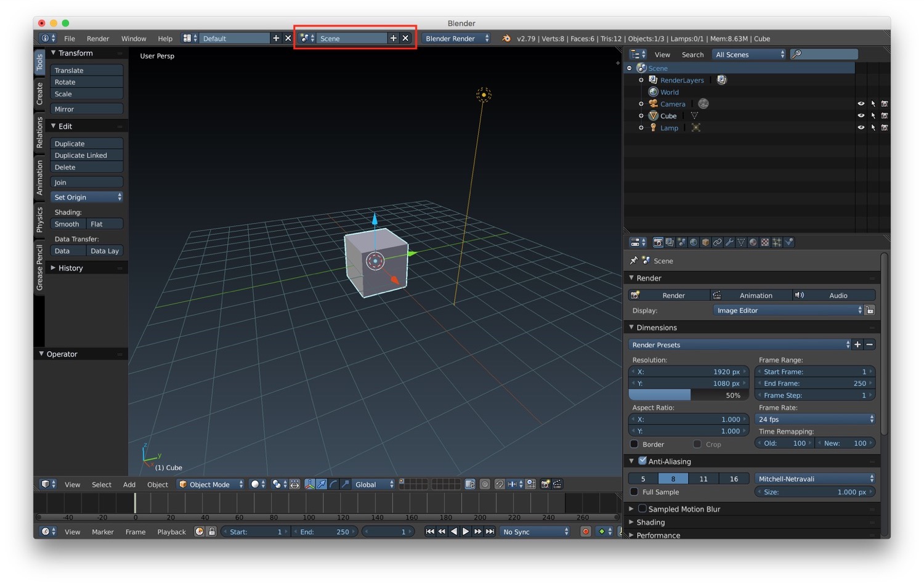Open the Global orientation dropdown

pyautogui.click(x=373, y=484)
